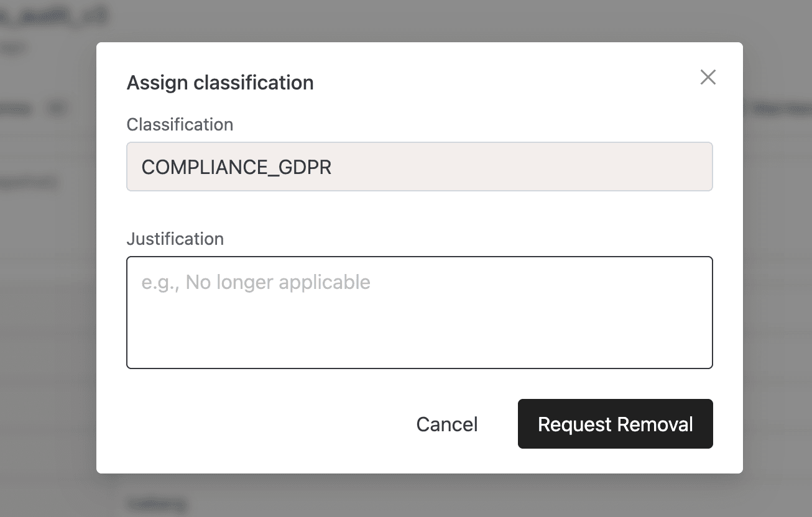Dismiss the modal using the X icon
812x517 pixels.
tap(708, 77)
